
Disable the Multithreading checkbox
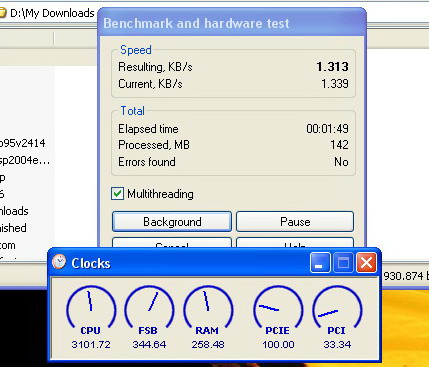click(117, 194)
